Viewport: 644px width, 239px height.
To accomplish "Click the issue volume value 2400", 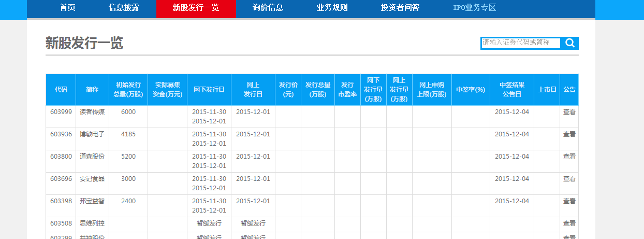I will point(128,201).
